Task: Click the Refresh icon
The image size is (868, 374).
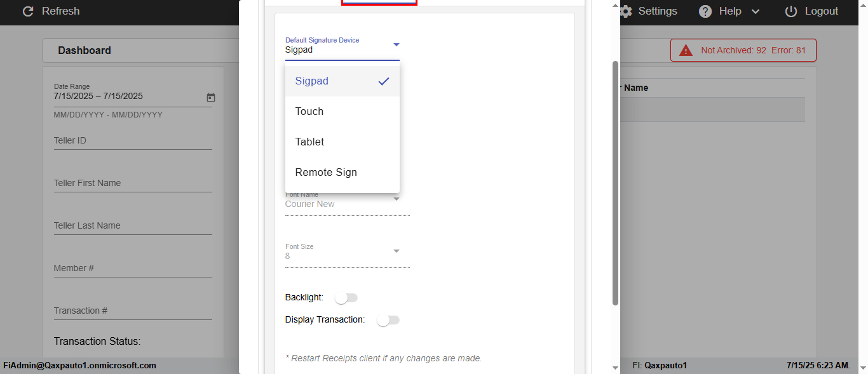Action: tap(27, 11)
